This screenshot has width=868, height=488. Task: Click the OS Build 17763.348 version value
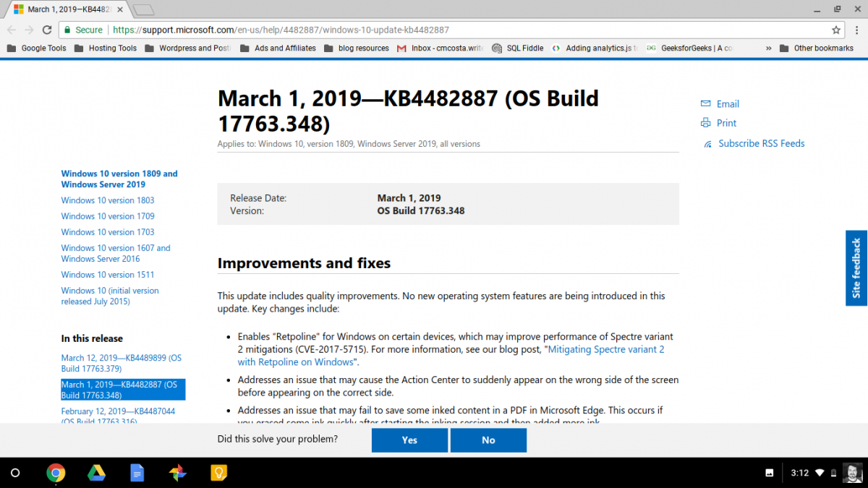[x=421, y=211]
